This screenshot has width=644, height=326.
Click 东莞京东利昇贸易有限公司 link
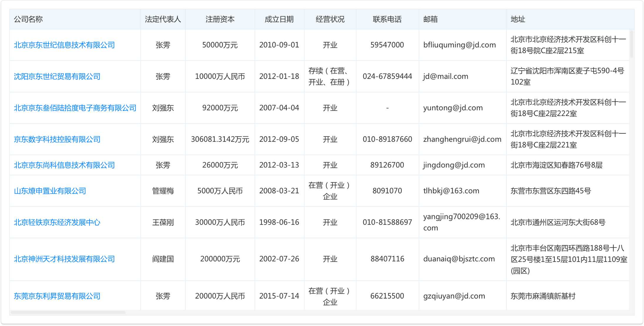pyautogui.click(x=57, y=296)
